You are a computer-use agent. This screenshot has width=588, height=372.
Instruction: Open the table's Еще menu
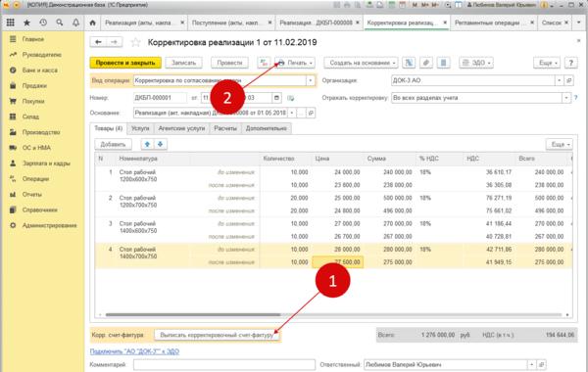[x=560, y=144]
